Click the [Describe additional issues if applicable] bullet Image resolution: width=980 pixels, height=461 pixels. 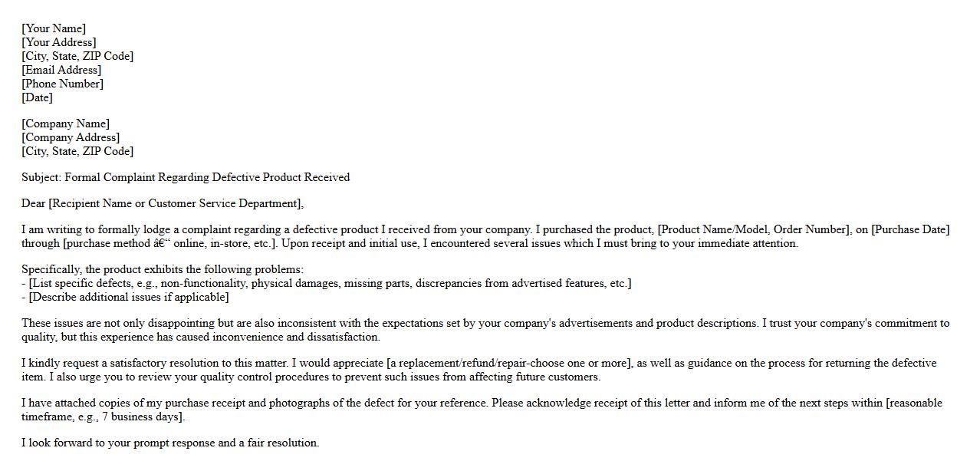pos(129,297)
